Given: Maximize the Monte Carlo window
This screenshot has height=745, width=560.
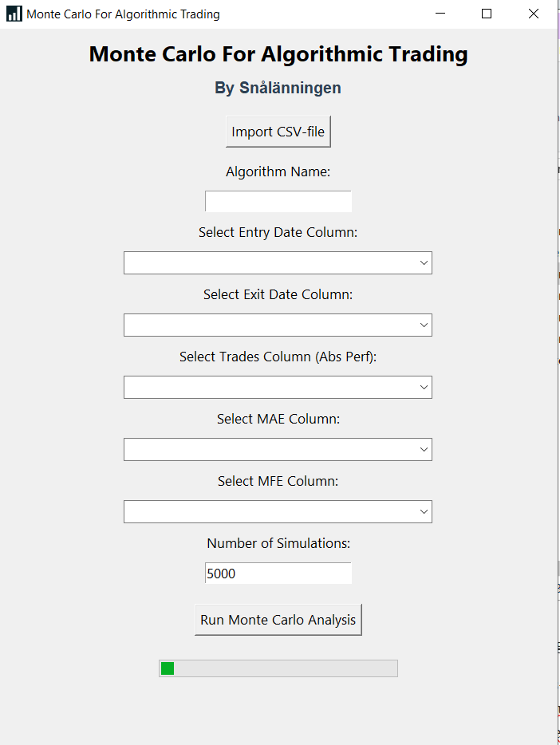Looking at the screenshot, I should pos(487,14).
